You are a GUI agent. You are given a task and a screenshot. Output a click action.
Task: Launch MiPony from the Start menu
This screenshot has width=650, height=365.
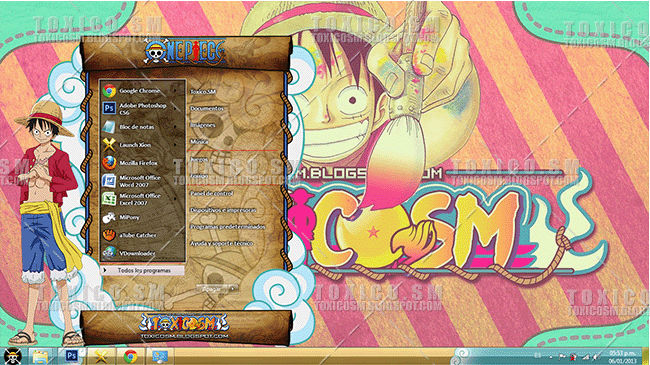click(142, 217)
